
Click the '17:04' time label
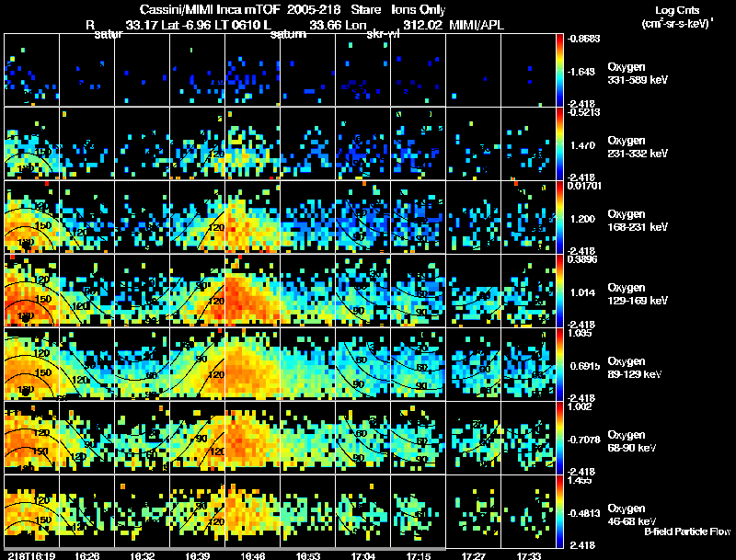pos(363,555)
